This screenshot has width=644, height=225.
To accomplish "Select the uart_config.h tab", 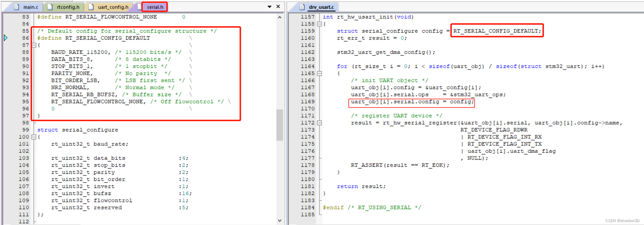I will point(109,7).
